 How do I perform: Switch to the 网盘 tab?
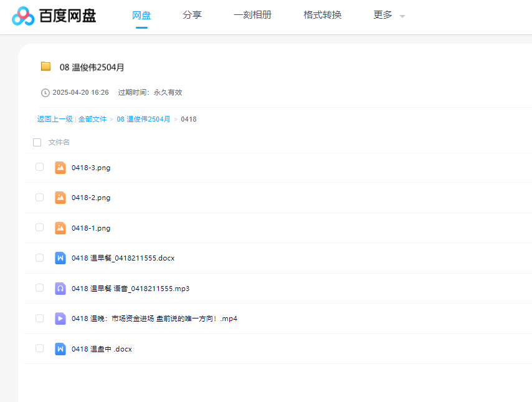[x=141, y=15]
